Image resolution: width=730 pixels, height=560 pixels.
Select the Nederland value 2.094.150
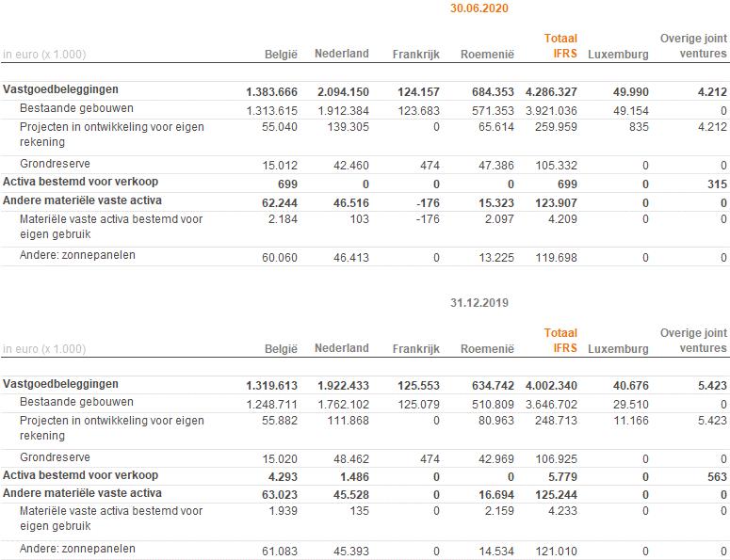tap(343, 92)
